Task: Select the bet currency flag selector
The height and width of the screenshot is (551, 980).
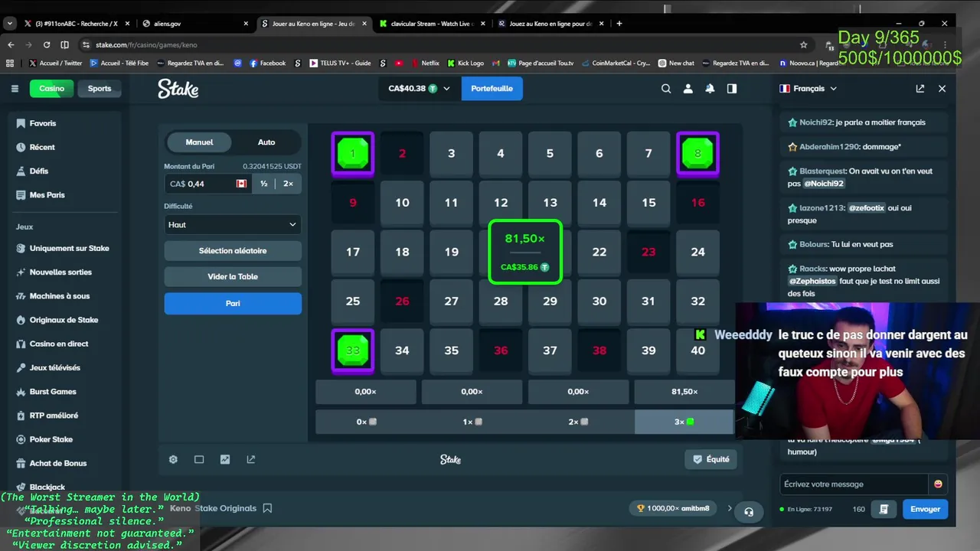Action: click(241, 184)
